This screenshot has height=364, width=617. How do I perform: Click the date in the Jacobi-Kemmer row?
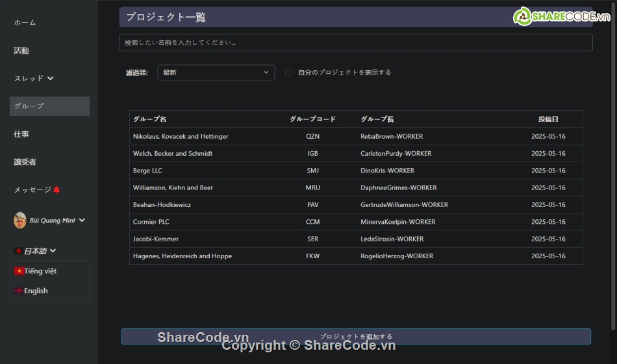pos(548,239)
